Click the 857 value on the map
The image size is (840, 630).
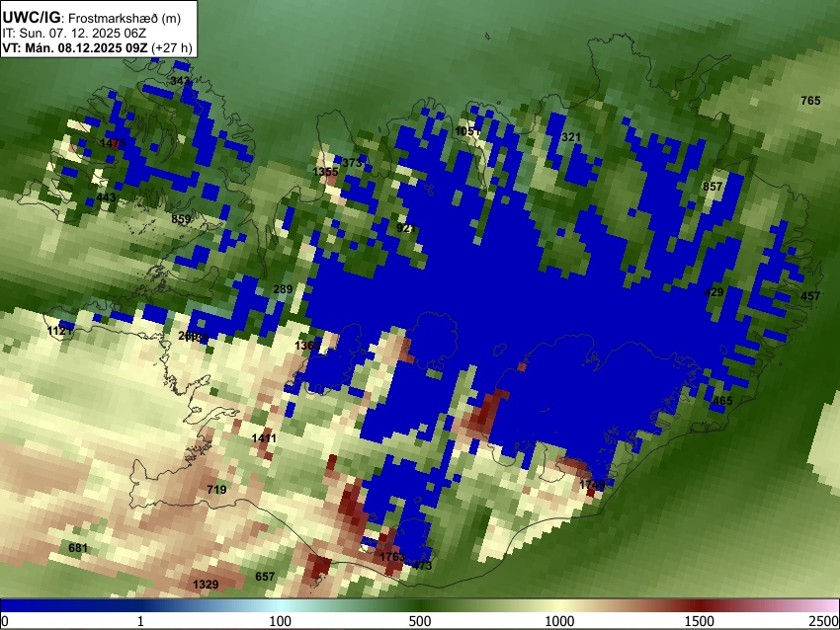[714, 187]
